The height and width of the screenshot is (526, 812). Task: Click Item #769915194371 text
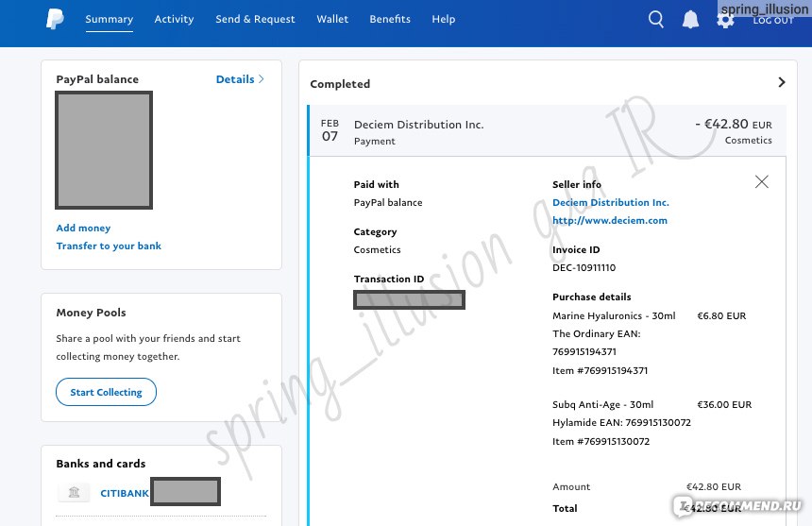pos(600,371)
